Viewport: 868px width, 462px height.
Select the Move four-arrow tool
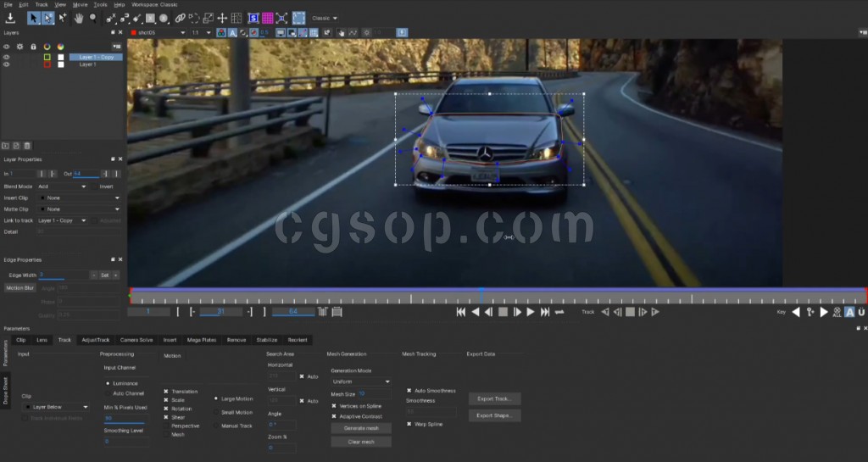[222, 19]
